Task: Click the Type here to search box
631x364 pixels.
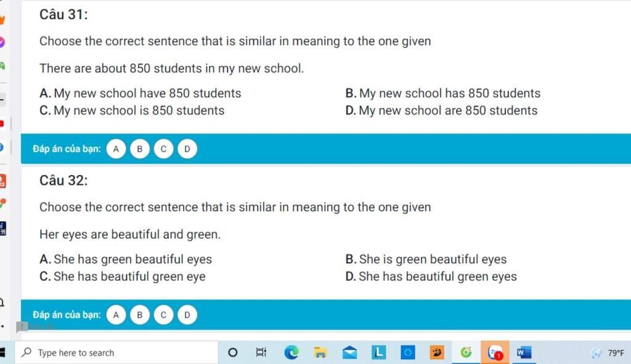Action: [x=116, y=353]
